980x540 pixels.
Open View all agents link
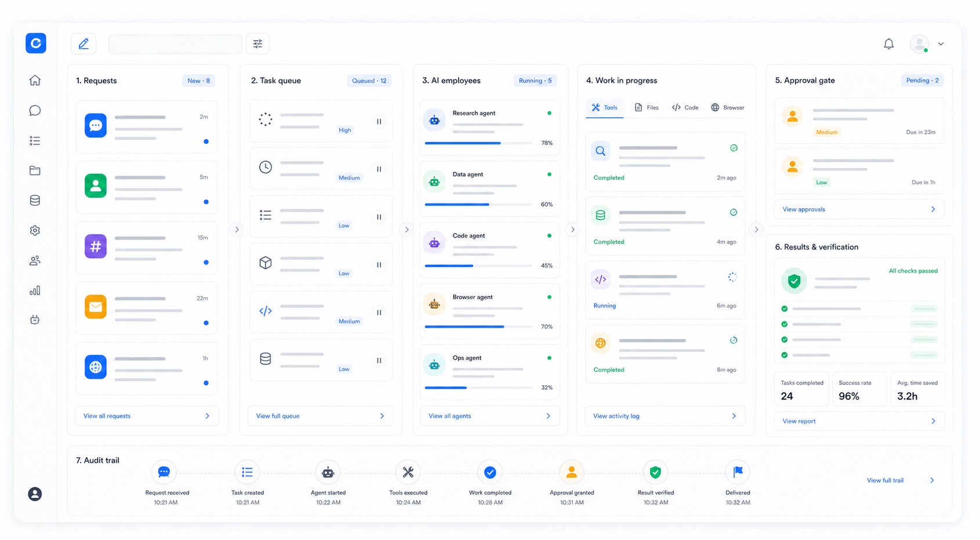click(x=490, y=416)
